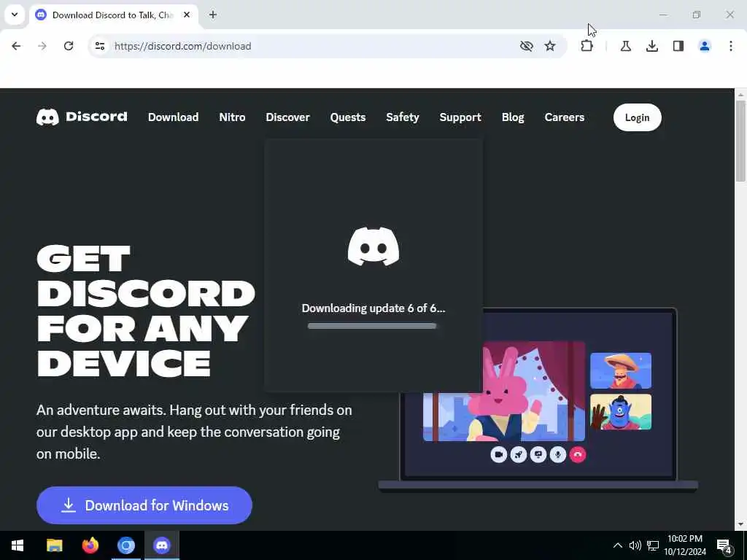The image size is (747, 560).
Task: Open the Chrome three-dot menu
Action: pyautogui.click(x=731, y=46)
